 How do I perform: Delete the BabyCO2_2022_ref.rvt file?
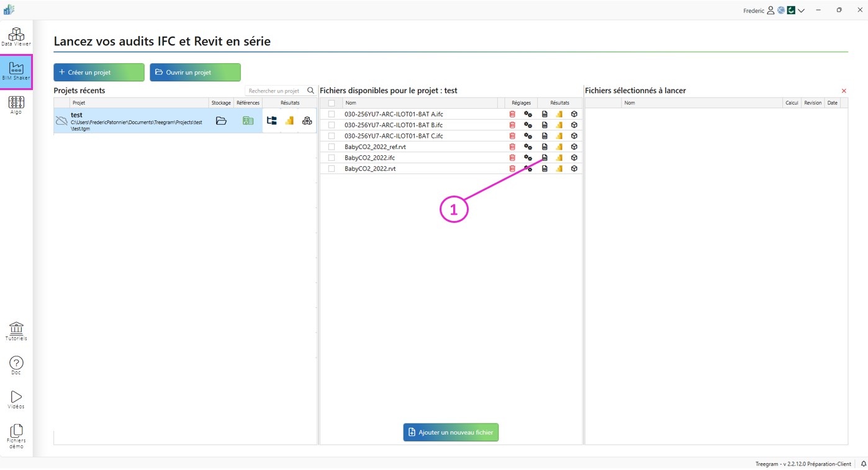pos(511,147)
